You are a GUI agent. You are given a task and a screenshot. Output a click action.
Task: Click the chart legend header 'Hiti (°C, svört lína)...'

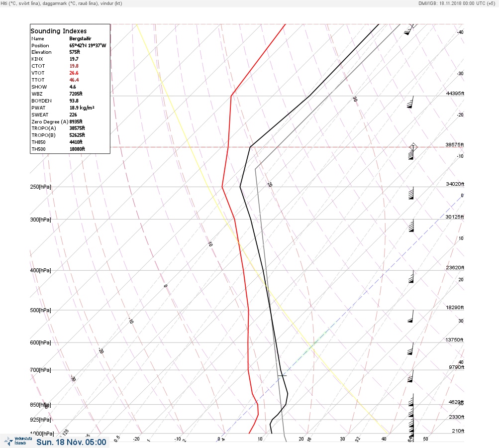[x=61, y=3]
